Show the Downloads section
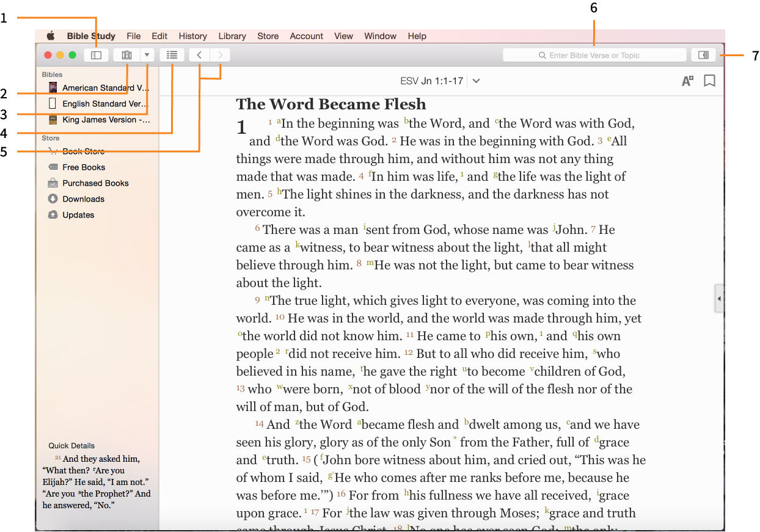760x532 pixels. (x=83, y=199)
